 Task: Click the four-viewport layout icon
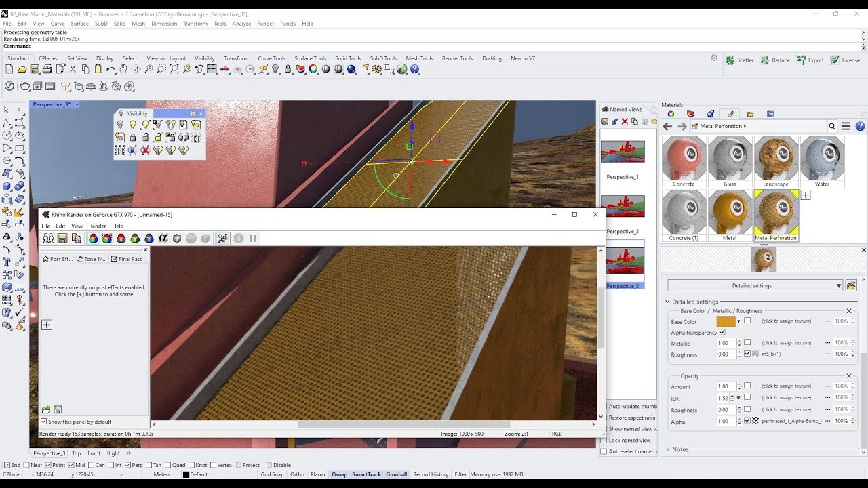click(212, 69)
